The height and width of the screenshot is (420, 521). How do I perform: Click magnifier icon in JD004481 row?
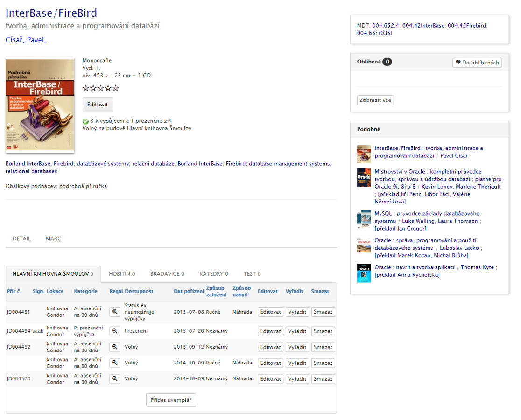coord(115,312)
